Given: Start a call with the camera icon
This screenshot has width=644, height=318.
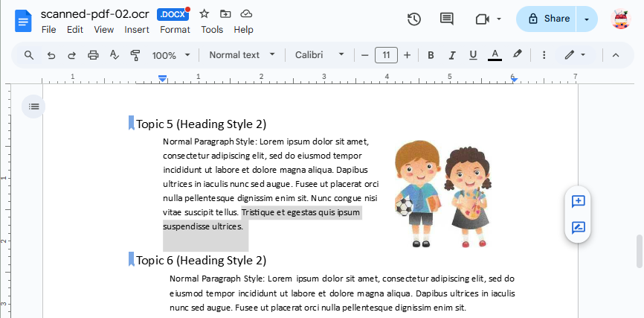Looking at the screenshot, I should pos(483,19).
